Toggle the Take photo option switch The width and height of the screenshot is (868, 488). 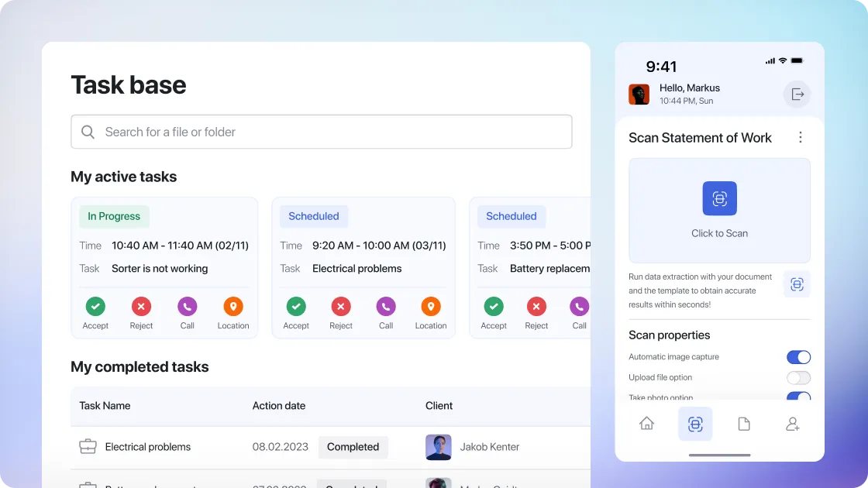[798, 397]
